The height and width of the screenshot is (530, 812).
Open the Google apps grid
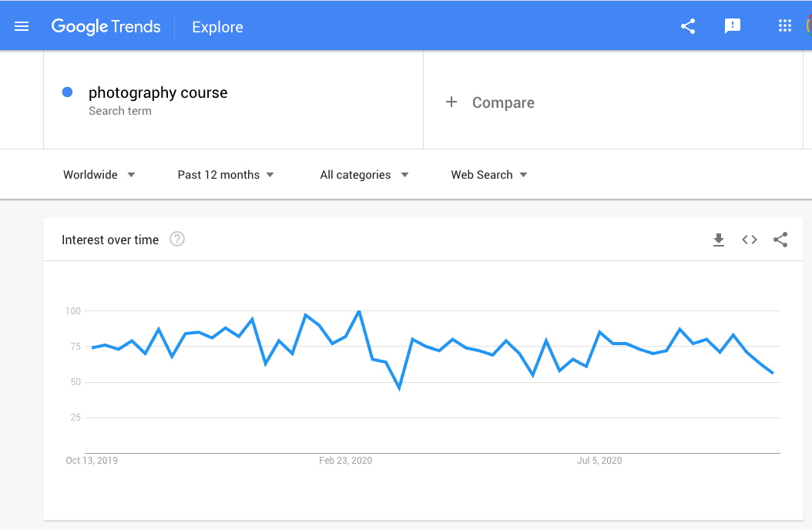[785, 26]
